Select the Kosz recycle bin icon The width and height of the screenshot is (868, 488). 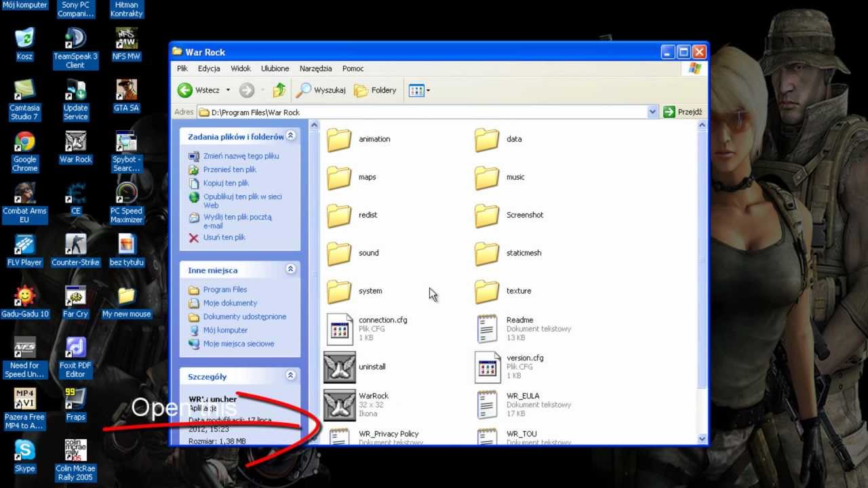(25, 44)
